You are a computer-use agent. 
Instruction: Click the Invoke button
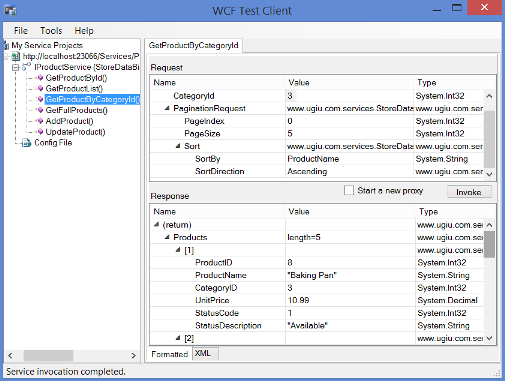click(469, 192)
